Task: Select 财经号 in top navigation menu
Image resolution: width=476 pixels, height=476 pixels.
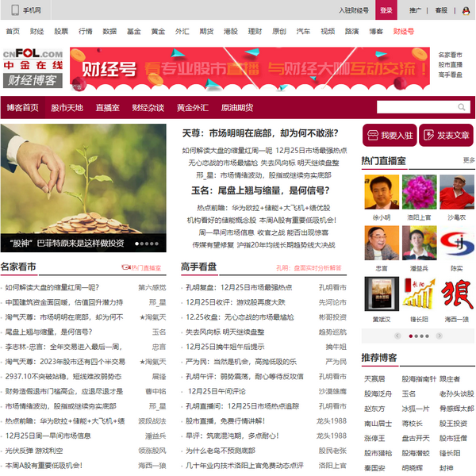Action: coord(404,31)
